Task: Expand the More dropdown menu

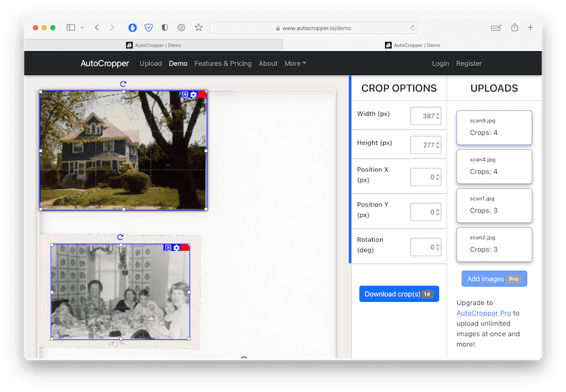Action: (296, 63)
